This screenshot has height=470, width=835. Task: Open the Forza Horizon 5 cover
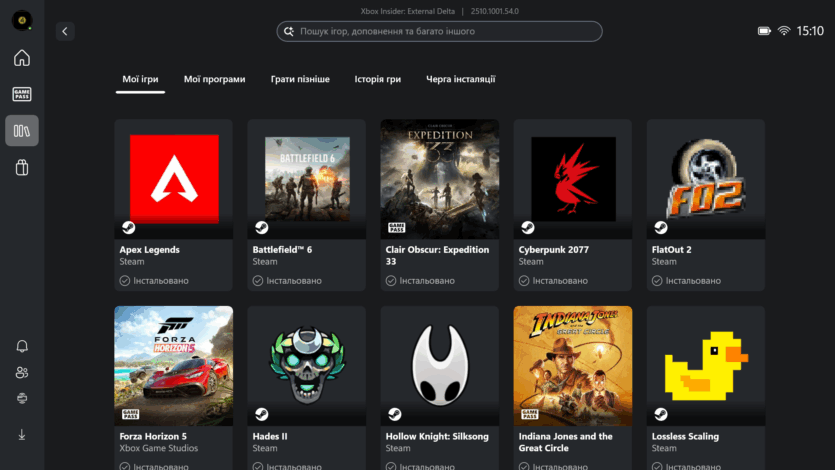pos(173,366)
